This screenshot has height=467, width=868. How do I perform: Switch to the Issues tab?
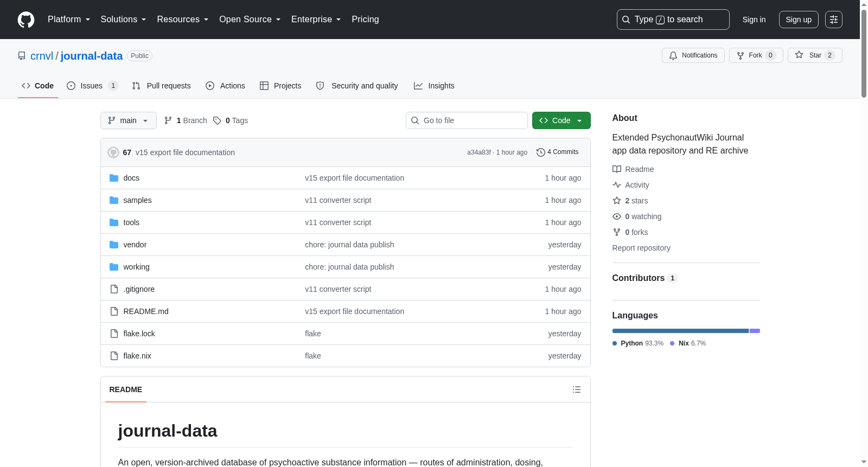[92, 86]
